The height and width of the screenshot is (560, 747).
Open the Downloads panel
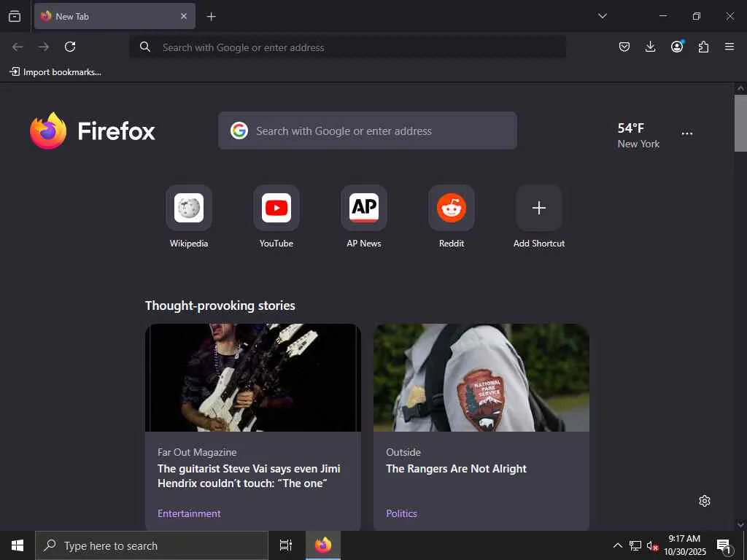pyautogui.click(x=650, y=47)
